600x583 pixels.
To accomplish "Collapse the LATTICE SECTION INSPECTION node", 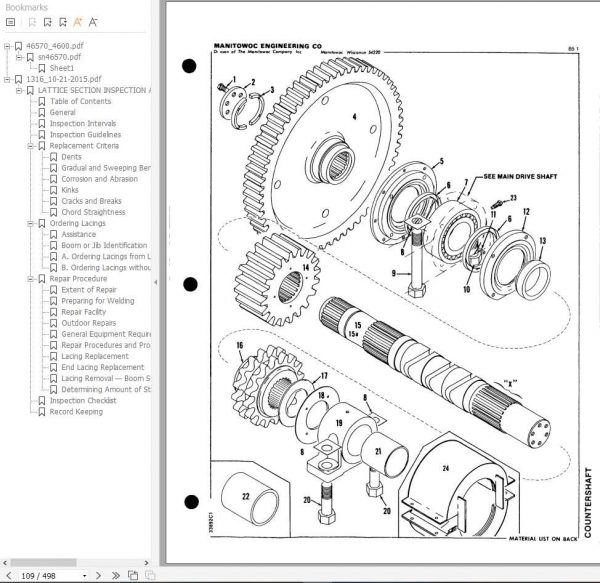I will click(x=19, y=91).
